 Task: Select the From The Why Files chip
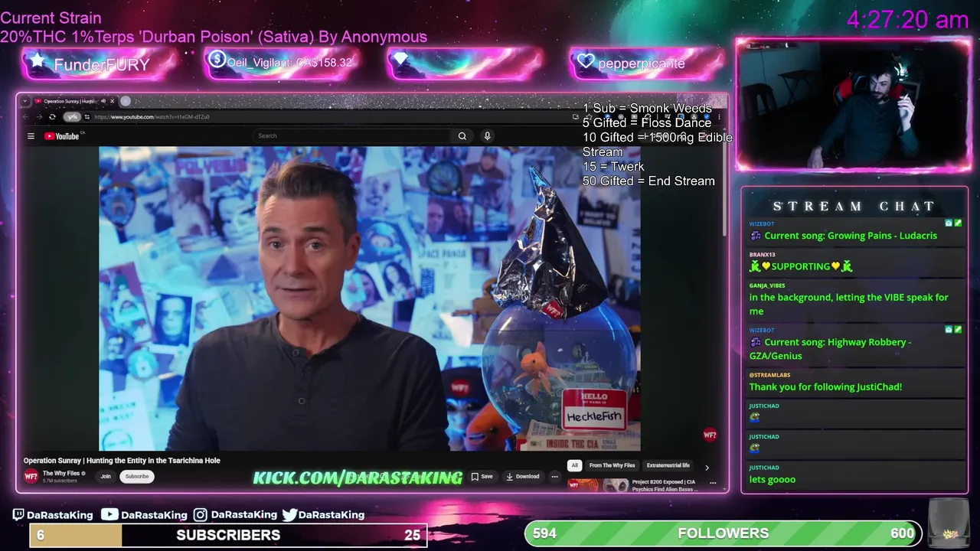point(612,465)
